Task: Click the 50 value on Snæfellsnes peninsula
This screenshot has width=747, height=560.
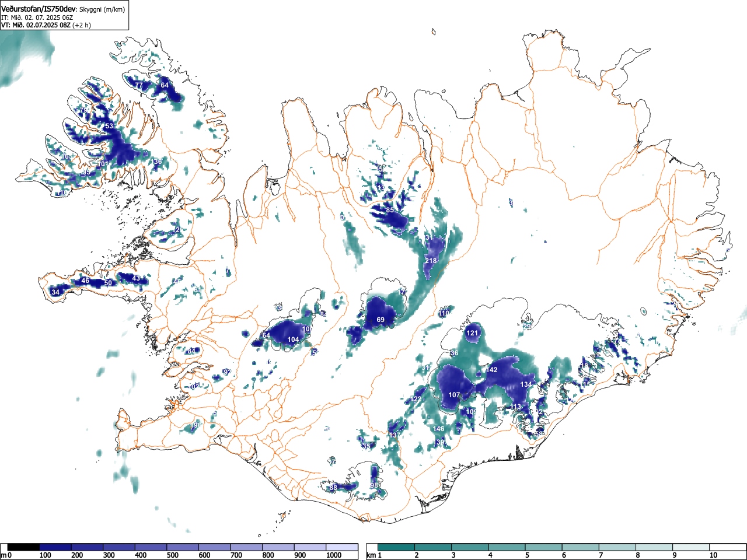Action: 107,283
